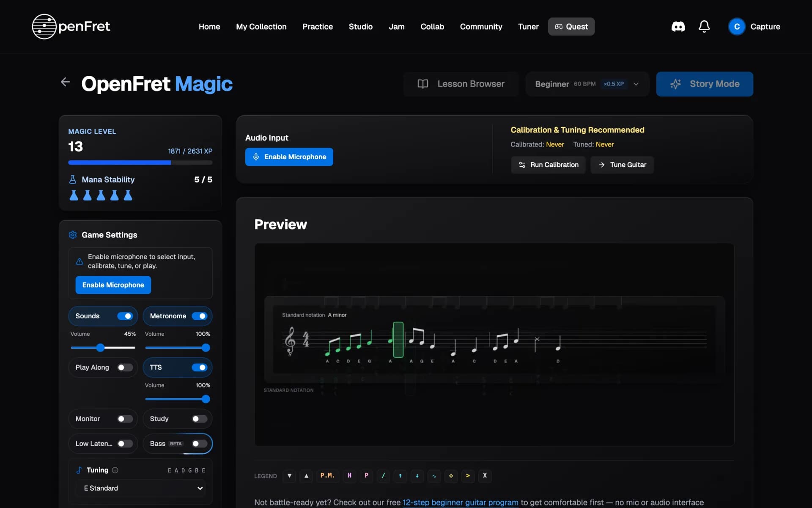Select the upstroke legend symbol
Viewport: 812px width, 508px height.
coord(306,476)
